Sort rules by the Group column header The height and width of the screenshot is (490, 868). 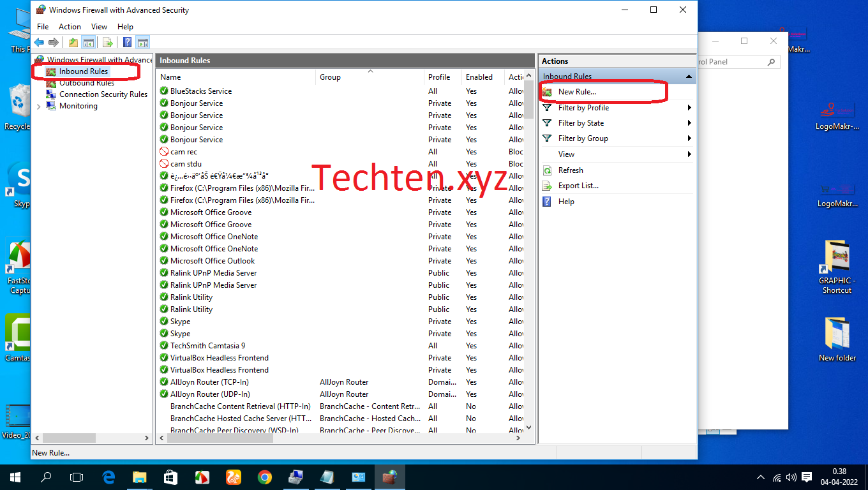[371, 77]
